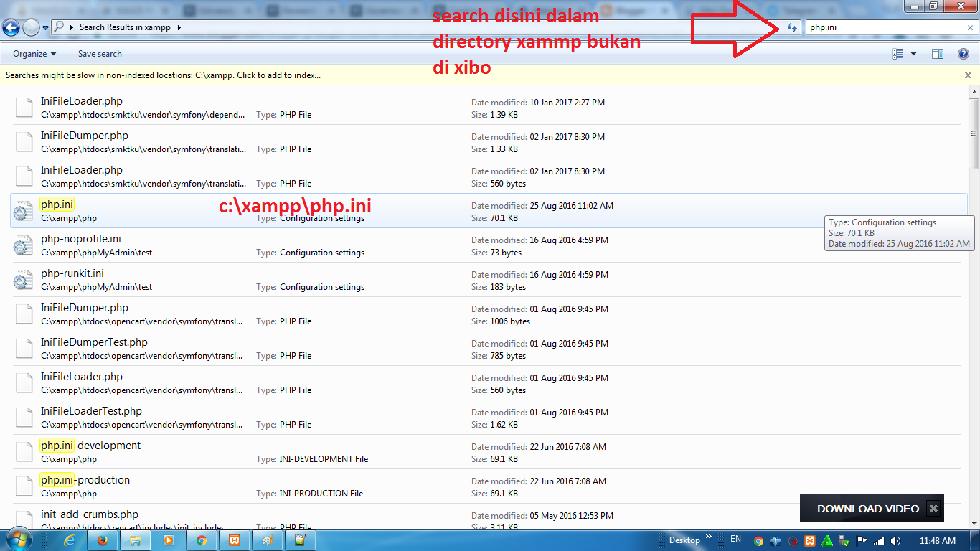The width and height of the screenshot is (980, 551).
Task: Open the view options dropdown arrow
Action: point(913,54)
